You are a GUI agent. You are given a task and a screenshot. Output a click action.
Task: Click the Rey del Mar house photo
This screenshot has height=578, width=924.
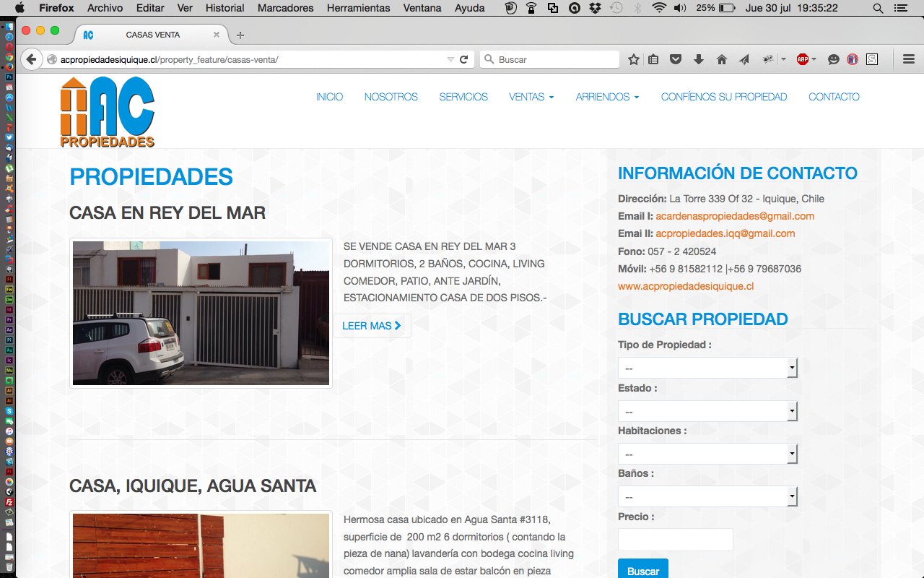pos(201,313)
